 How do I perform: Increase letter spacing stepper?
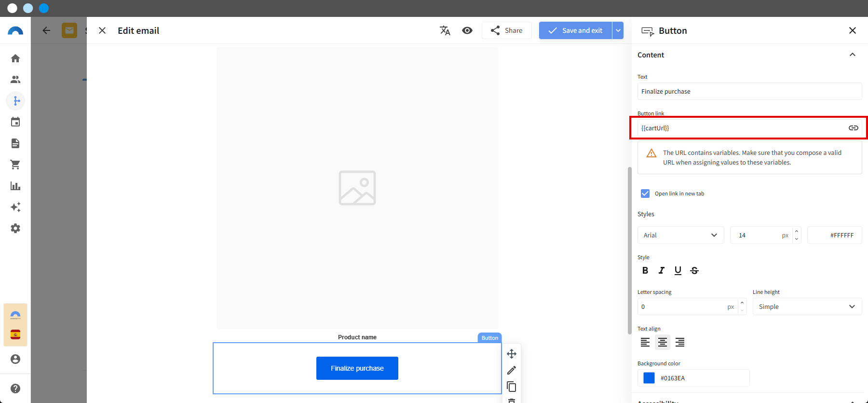click(x=742, y=303)
